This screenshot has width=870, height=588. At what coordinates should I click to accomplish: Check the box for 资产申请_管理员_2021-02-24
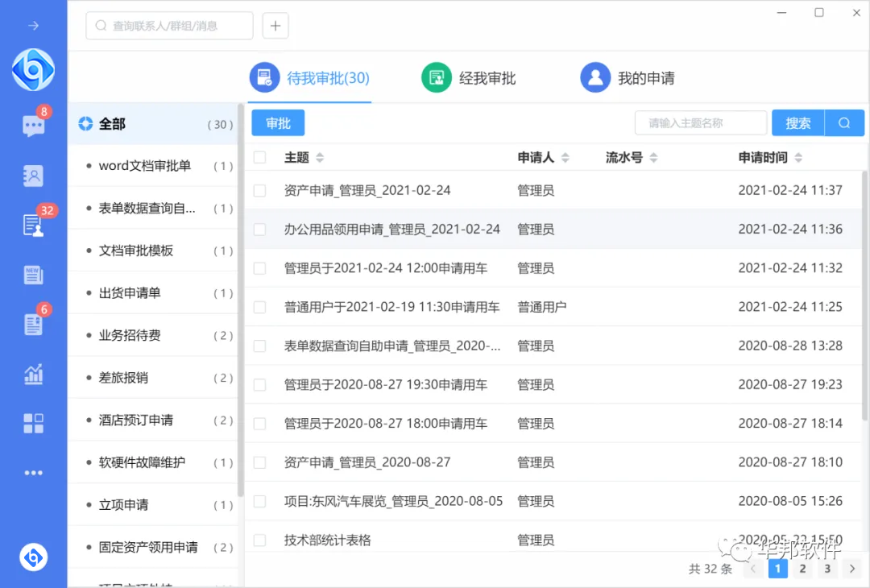pos(259,191)
